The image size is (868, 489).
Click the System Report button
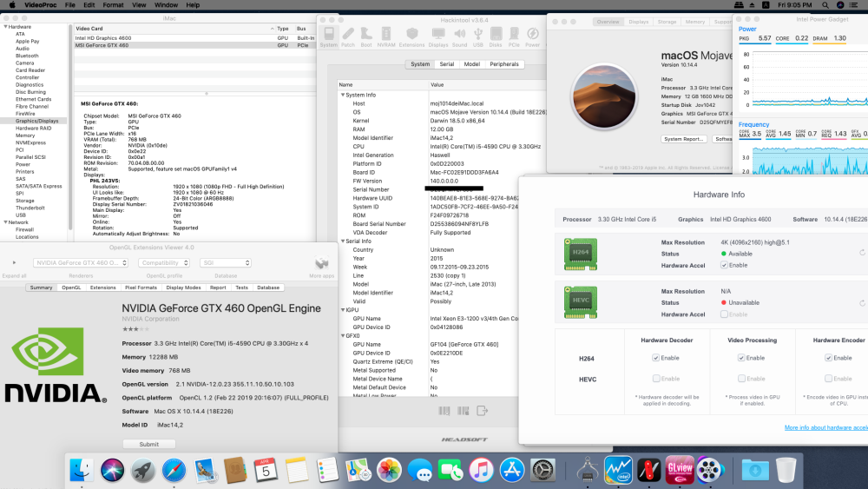tap(684, 139)
